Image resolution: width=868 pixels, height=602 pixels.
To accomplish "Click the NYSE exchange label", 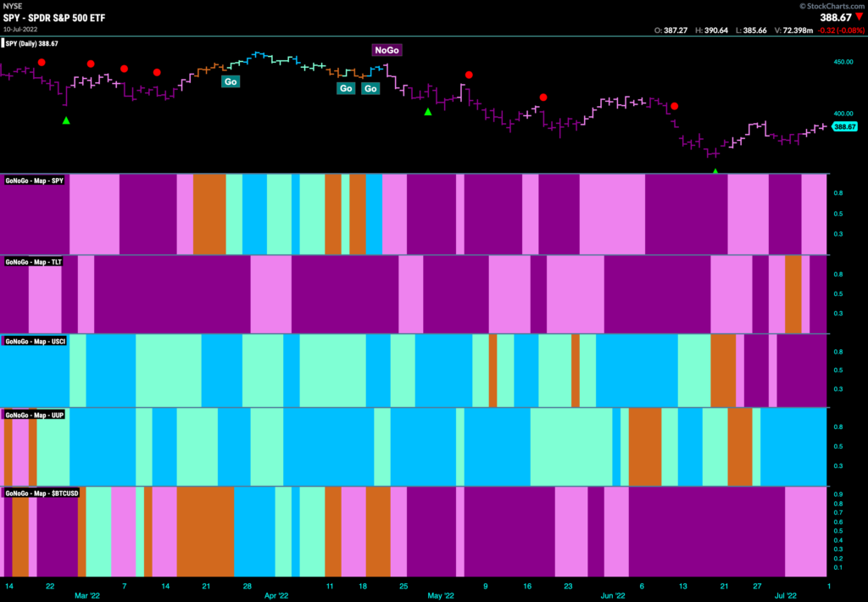I will point(12,6).
